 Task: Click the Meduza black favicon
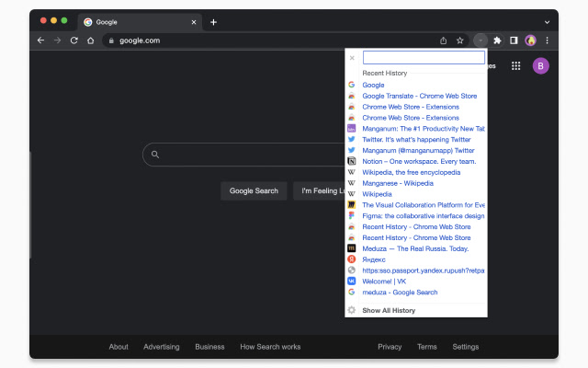point(351,248)
